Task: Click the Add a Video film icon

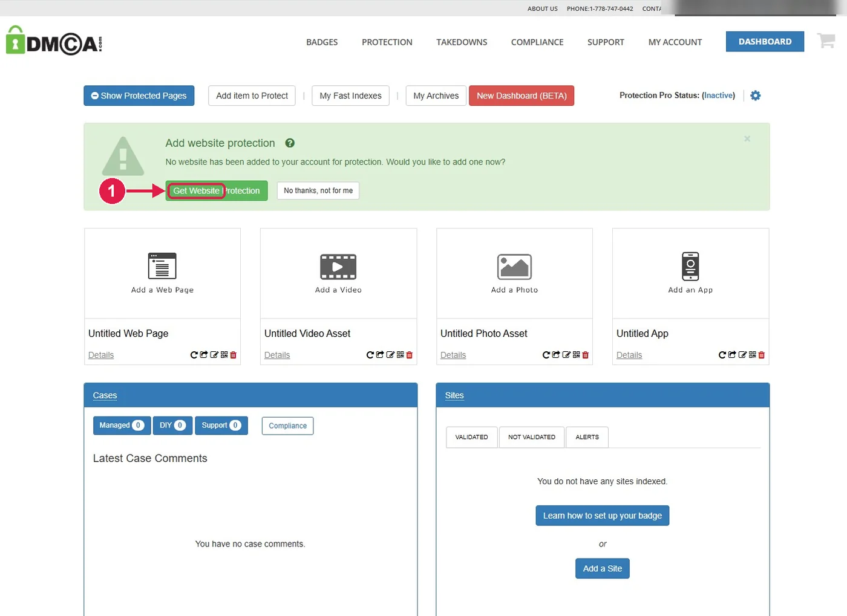Action: click(x=338, y=267)
